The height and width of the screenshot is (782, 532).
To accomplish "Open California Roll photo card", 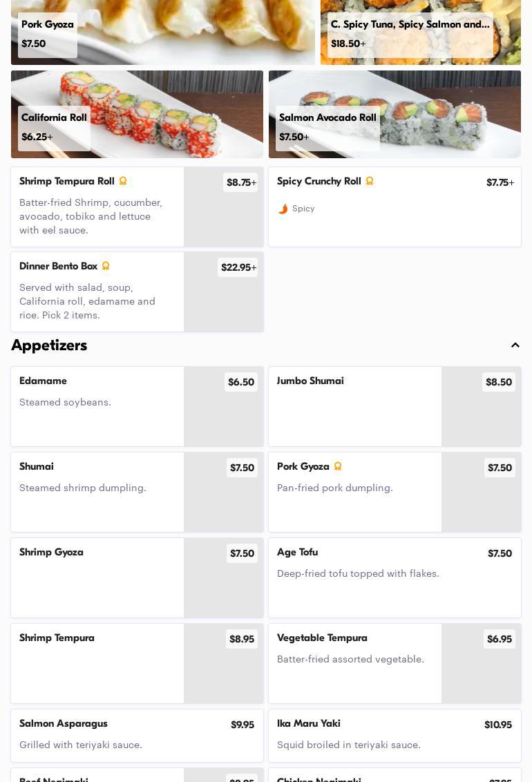I will click(x=137, y=114).
